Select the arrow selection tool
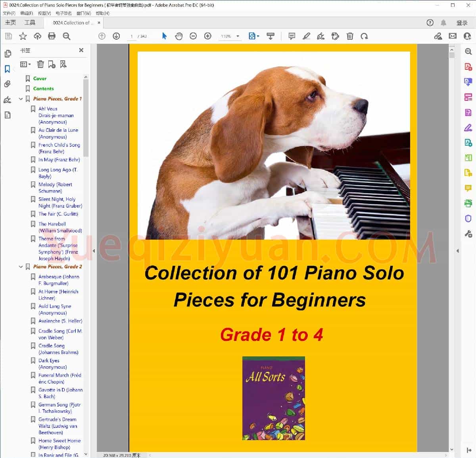 [x=164, y=36]
